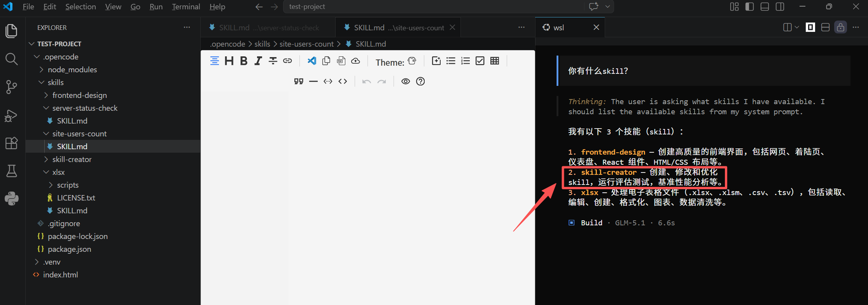Toggle the editor group lock
Viewport: 868px width, 305px height.
tap(840, 27)
